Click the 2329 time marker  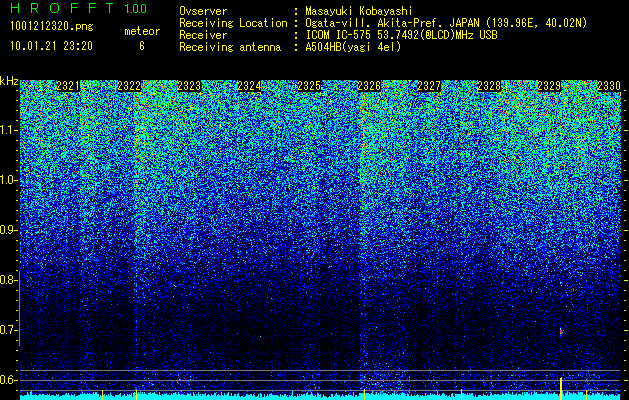[x=549, y=86]
